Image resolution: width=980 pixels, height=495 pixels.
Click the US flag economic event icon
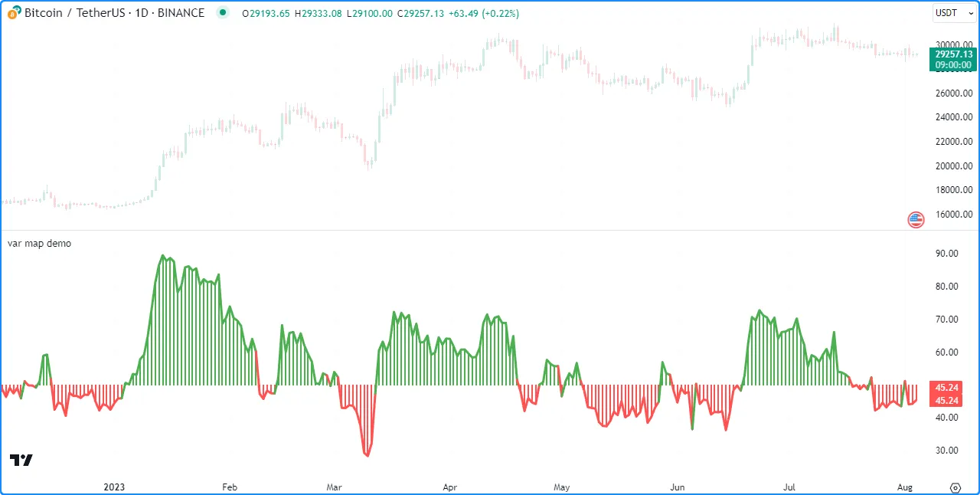916,220
